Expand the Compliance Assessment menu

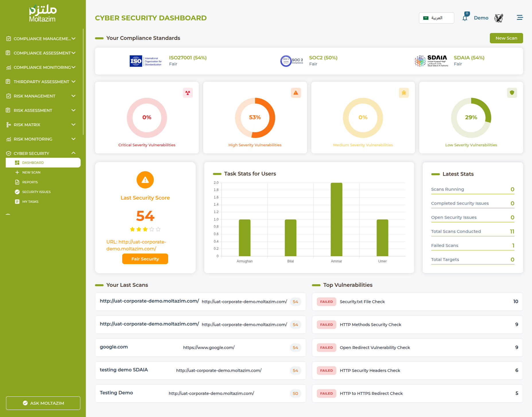(42, 53)
